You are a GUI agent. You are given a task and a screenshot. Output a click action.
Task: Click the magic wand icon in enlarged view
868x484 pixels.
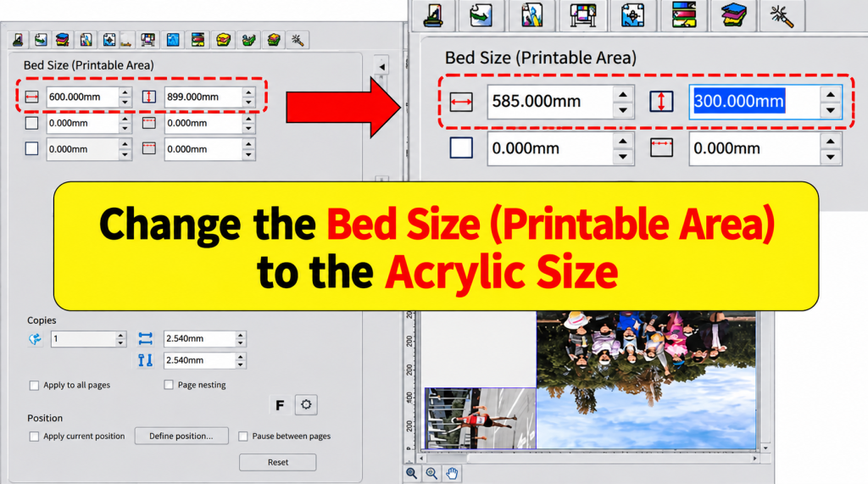coord(782,15)
